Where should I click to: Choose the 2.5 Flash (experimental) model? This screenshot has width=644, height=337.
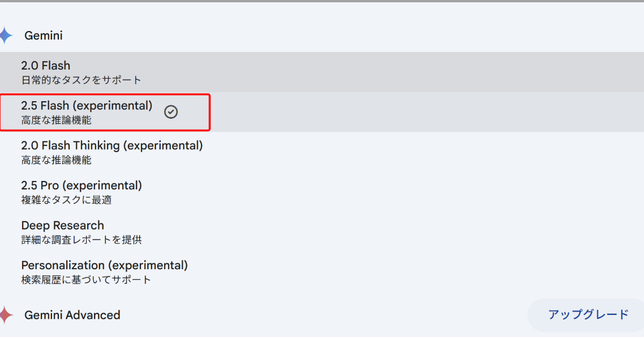[87, 106]
